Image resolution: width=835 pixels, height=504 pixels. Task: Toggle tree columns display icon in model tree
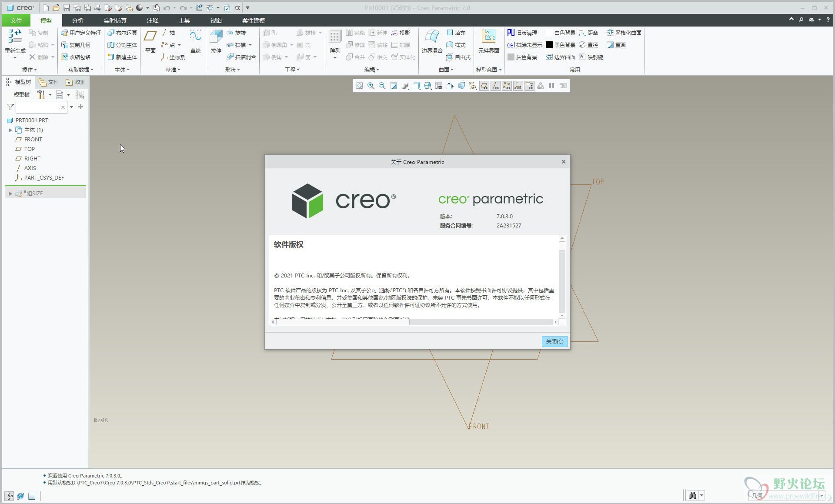(80, 94)
